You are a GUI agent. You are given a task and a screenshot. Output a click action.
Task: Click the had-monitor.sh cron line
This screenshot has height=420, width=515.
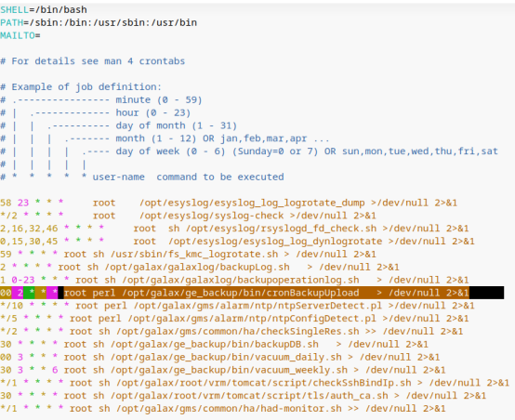pos(223,408)
